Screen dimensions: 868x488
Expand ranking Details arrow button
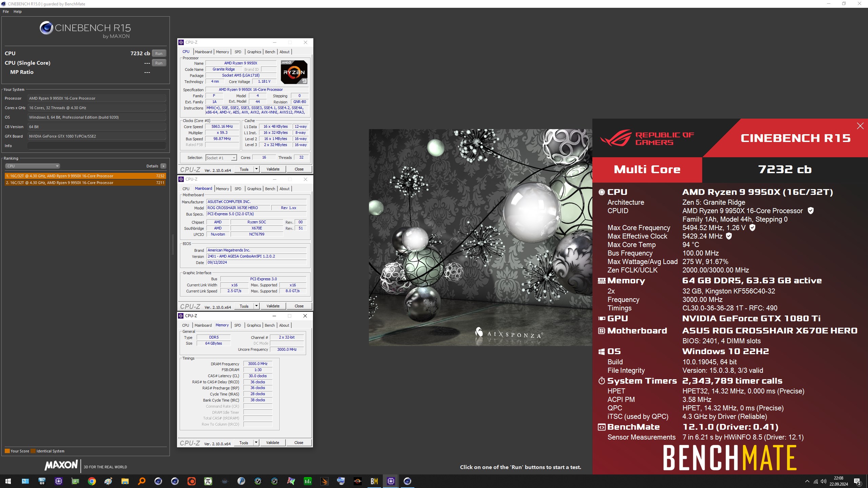click(163, 166)
